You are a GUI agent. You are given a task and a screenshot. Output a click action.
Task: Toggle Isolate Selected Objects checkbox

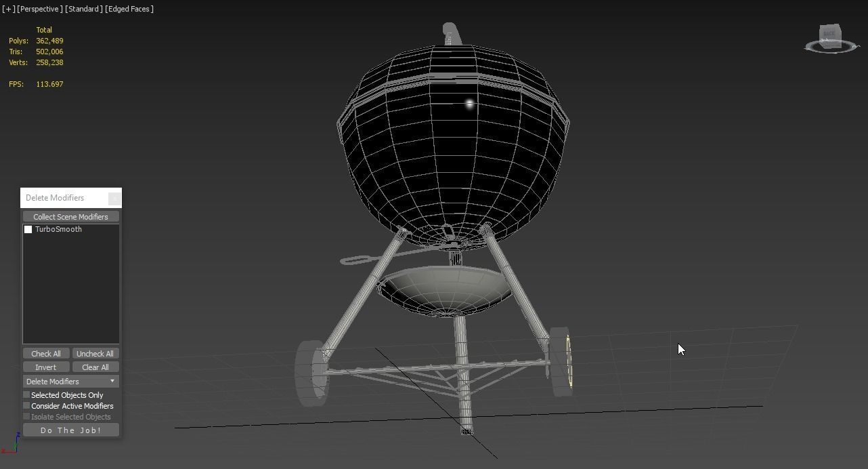pyautogui.click(x=27, y=416)
